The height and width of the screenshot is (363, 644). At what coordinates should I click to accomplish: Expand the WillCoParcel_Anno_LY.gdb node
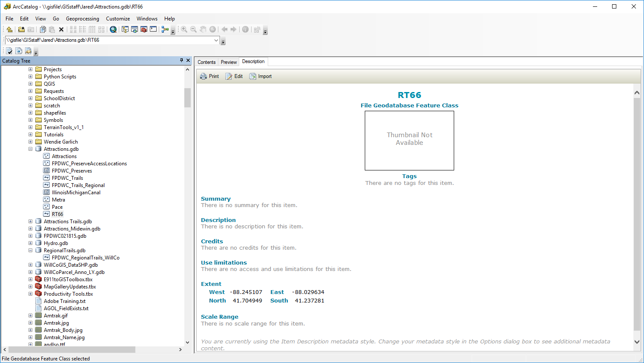[30, 272]
